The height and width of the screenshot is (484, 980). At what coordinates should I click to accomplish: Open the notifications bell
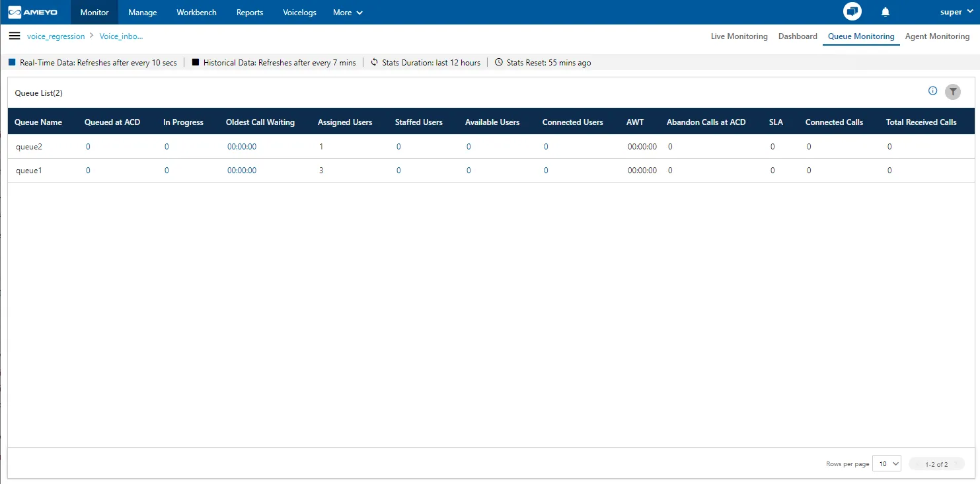[886, 12]
